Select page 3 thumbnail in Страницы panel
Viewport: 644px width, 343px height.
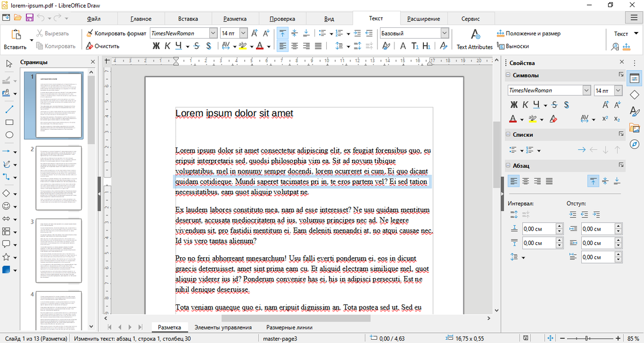coord(58,250)
